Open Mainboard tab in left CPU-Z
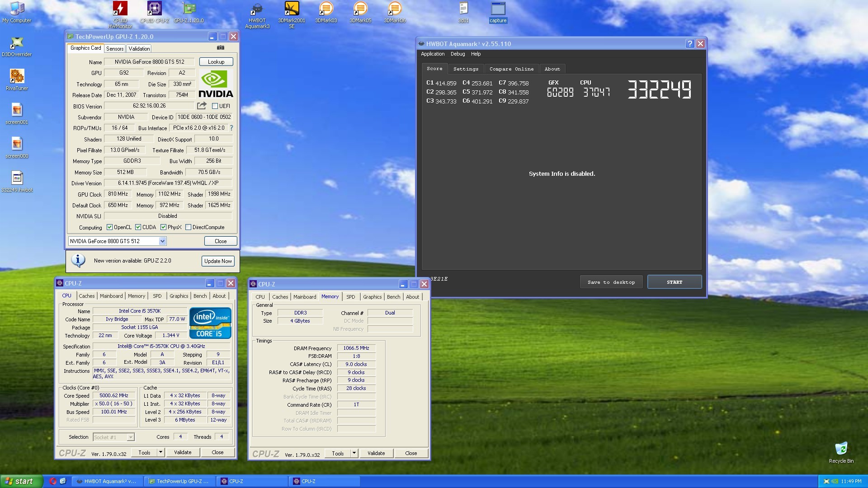The height and width of the screenshot is (488, 868). [x=111, y=296]
